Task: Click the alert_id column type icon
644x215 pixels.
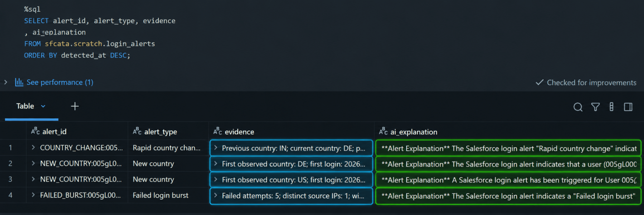Action: pos(35,131)
